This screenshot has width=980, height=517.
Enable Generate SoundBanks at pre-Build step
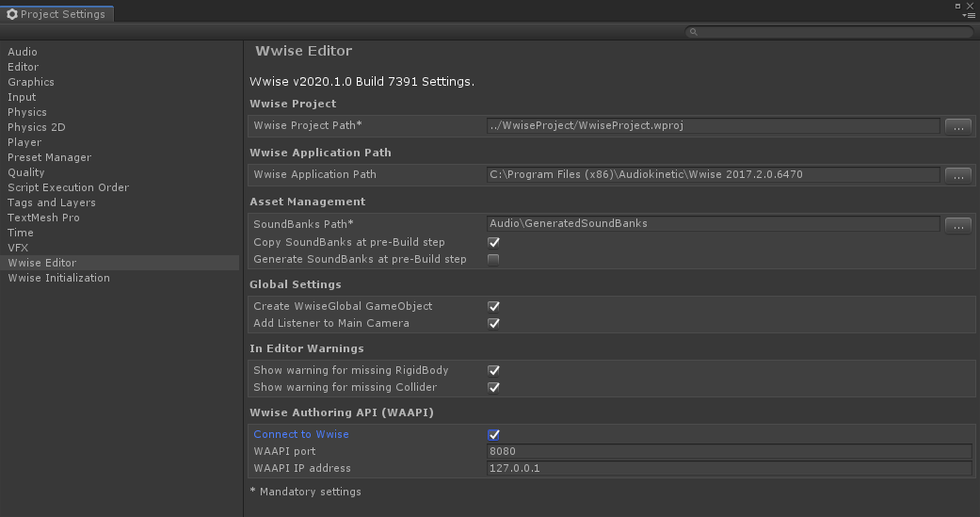pos(493,260)
